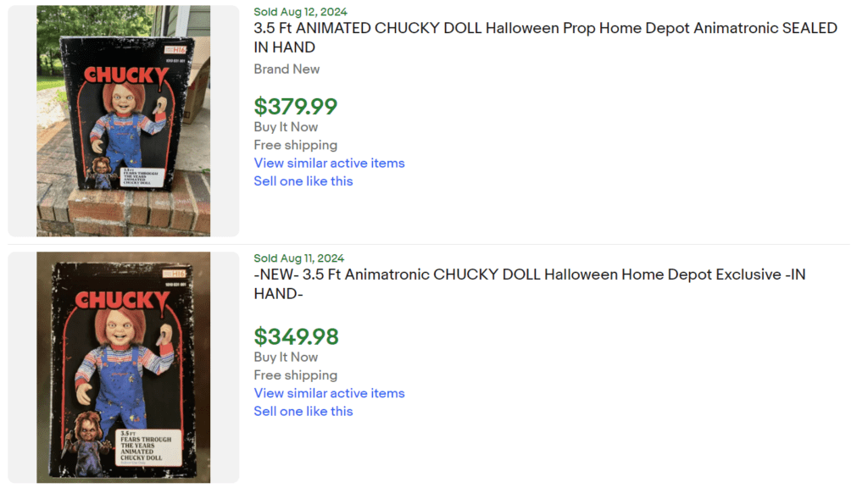Open the first Chucky box photo thumbnail

click(x=122, y=119)
